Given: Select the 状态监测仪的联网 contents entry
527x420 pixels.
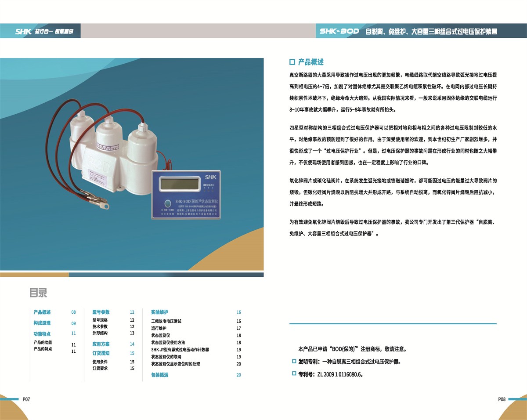Looking at the screenshot, I should (x=166, y=357).
